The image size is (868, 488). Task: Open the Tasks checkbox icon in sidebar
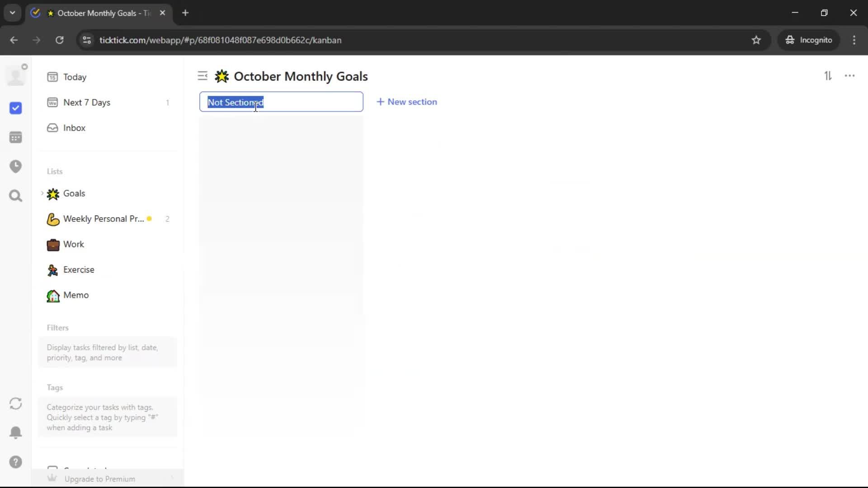coord(15,108)
